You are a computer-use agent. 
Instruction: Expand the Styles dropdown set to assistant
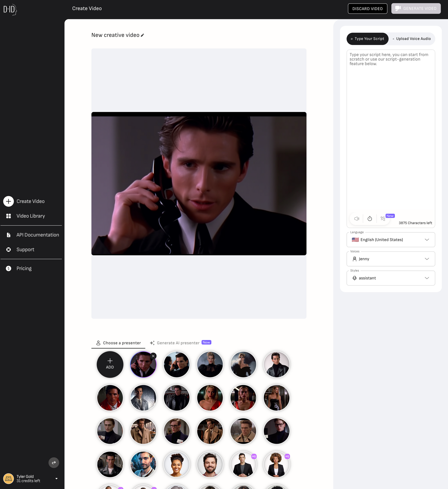point(391,278)
